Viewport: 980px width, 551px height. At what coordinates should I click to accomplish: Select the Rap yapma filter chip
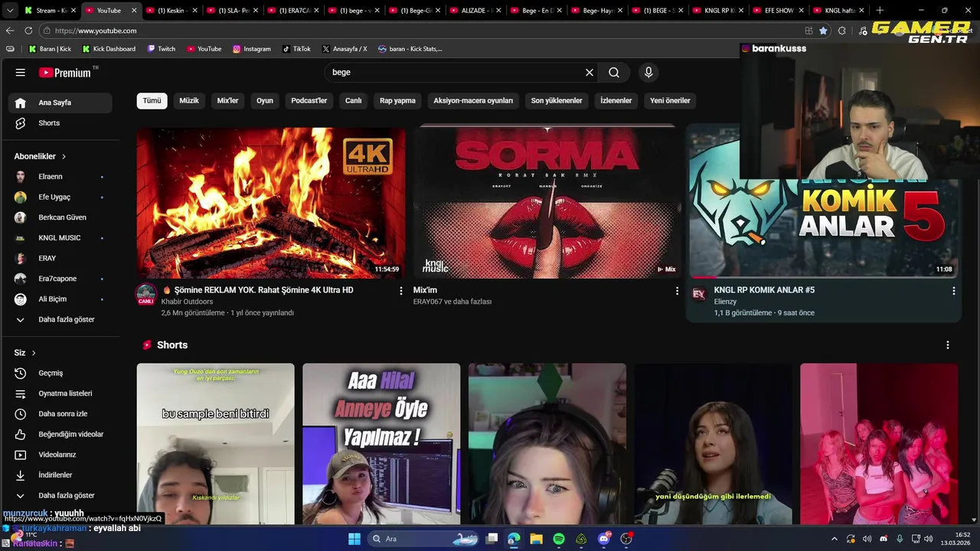coord(397,100)
